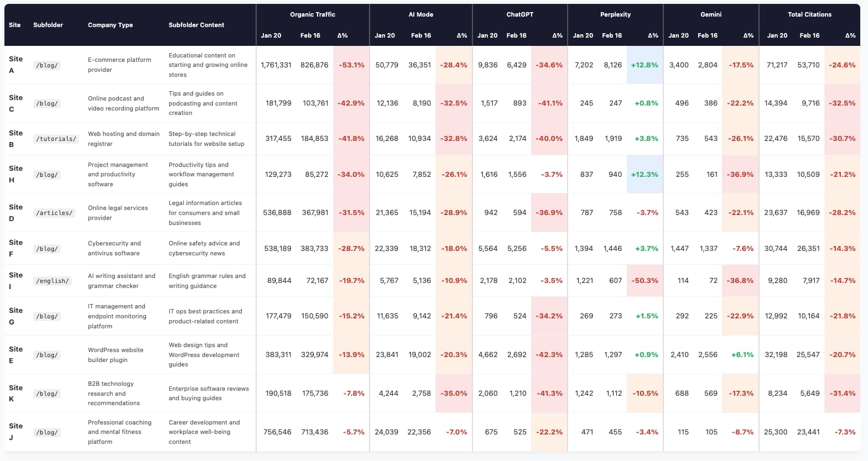Select "Web hosting and domain registrar" cell

(x=123, y=139)
